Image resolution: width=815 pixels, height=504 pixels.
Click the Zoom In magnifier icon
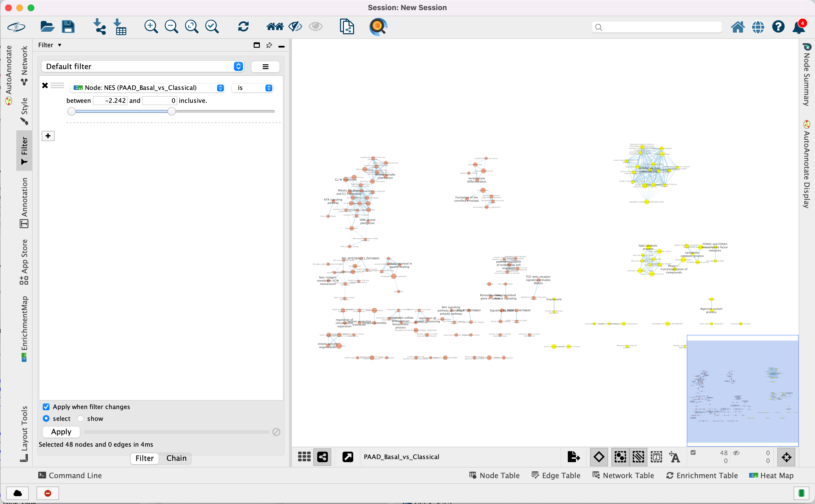point(151,26)
